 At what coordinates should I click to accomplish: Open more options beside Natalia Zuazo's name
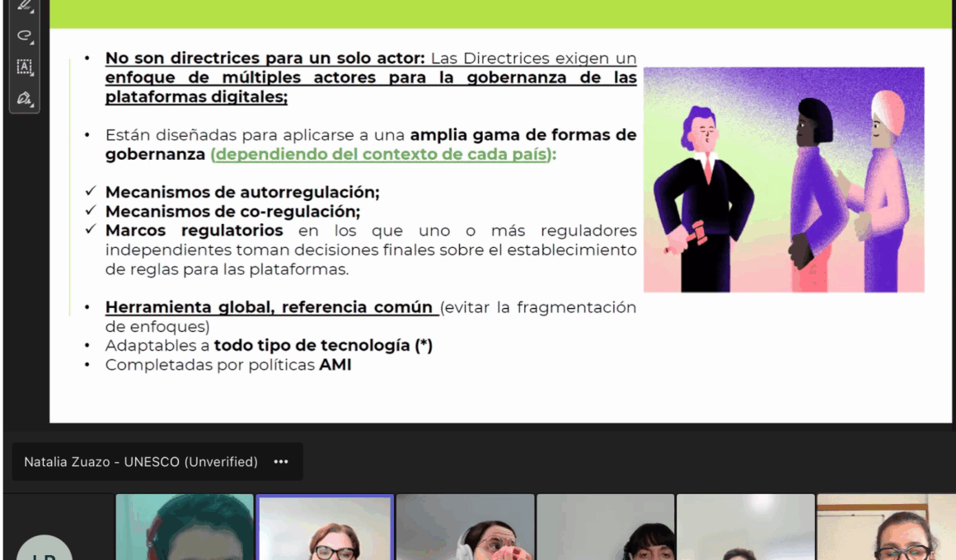[x=281, y=462]
